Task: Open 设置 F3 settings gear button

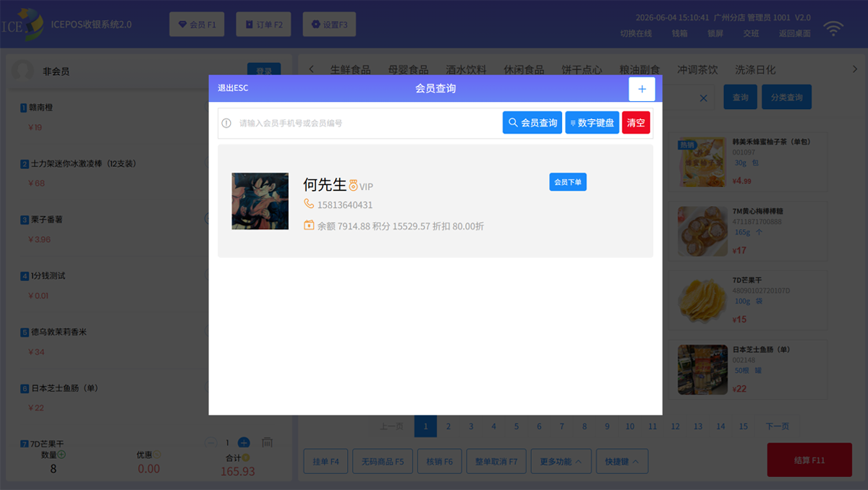Action: click(329, 25)
